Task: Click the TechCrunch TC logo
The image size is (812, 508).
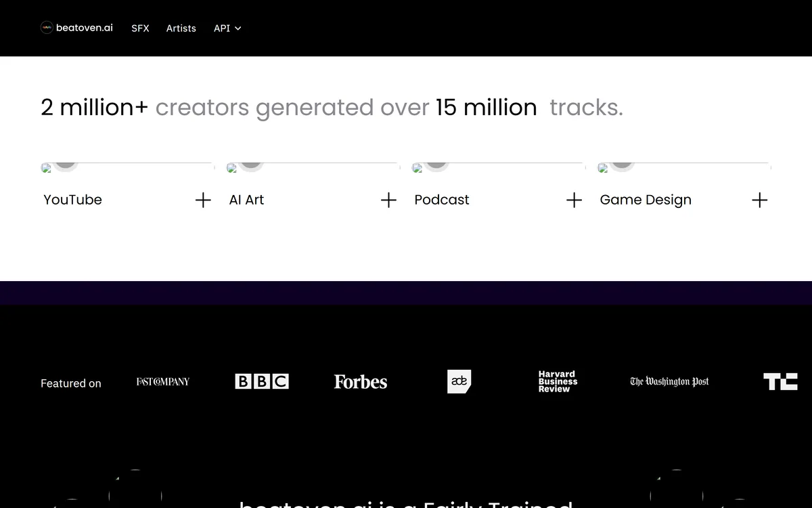Action: point(780,381)
